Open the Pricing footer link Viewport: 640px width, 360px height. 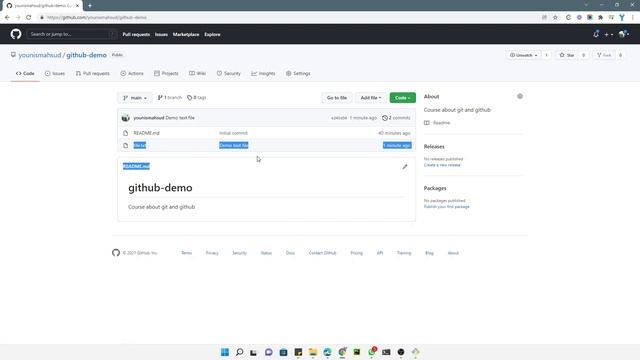pyautogui.click(x=356, y=253)
